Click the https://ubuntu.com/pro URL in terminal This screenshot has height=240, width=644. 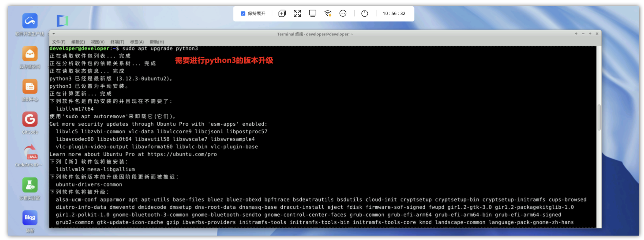click(x=182, y=154)
